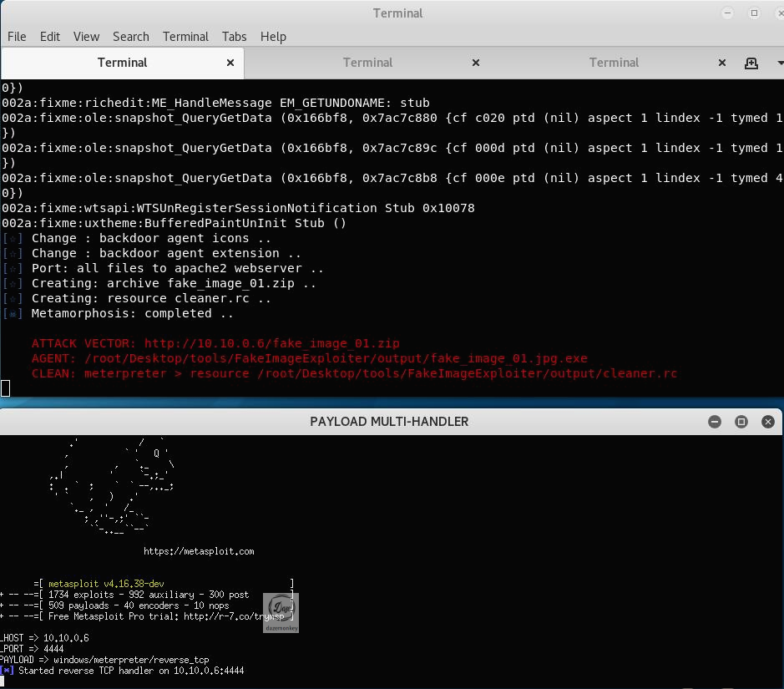The height and width of the screenshot is (689, 784).
Task: Open the Edit menu
Action: point(50,37)
